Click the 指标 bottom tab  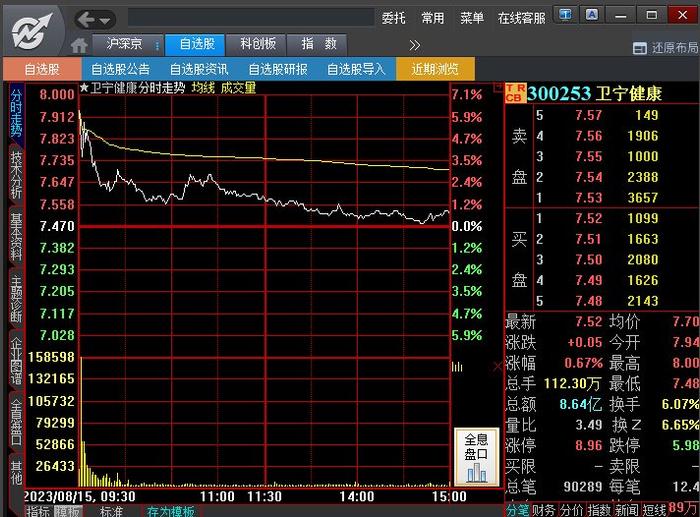pos(38,511)
